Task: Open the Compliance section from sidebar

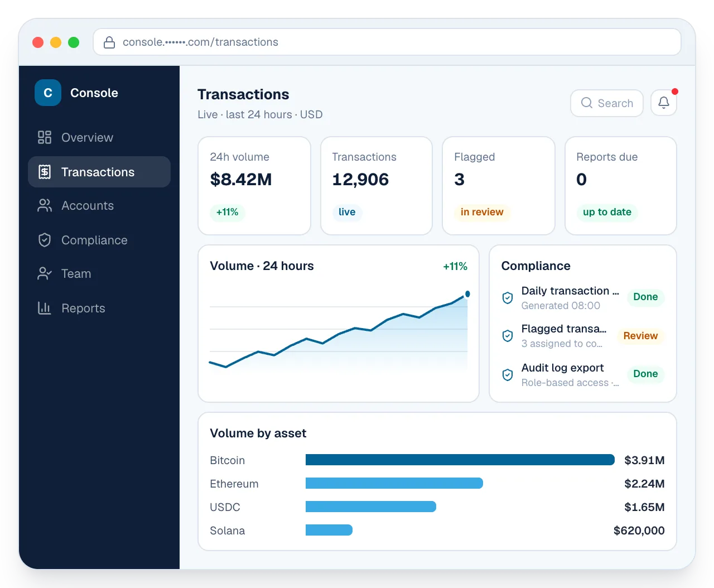Action: click(99, 240)
